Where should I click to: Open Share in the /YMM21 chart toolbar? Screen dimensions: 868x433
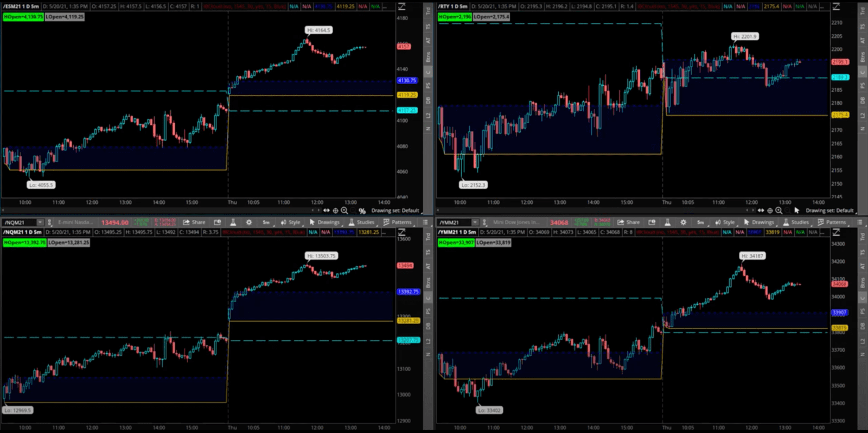[x=629, y=222]
